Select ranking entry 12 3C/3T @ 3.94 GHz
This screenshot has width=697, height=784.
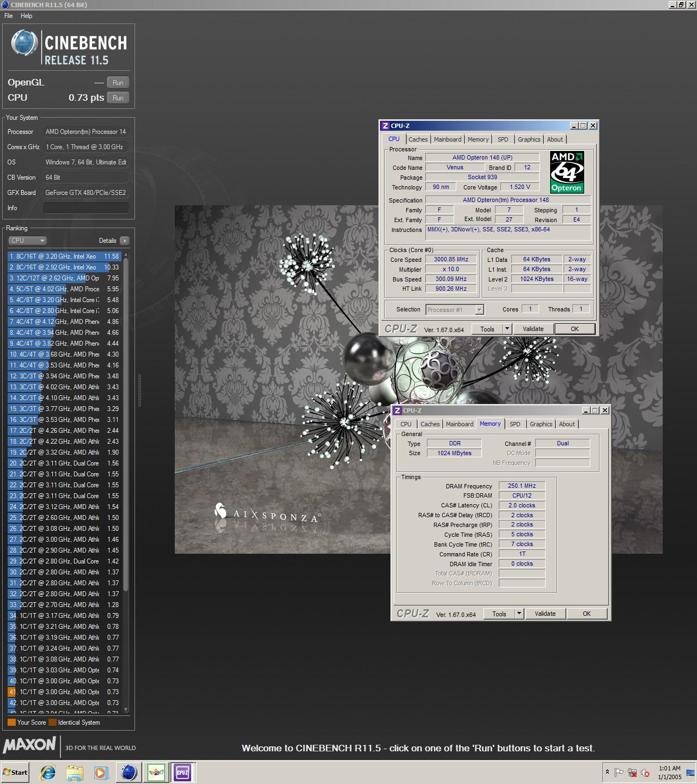[64, 376]
